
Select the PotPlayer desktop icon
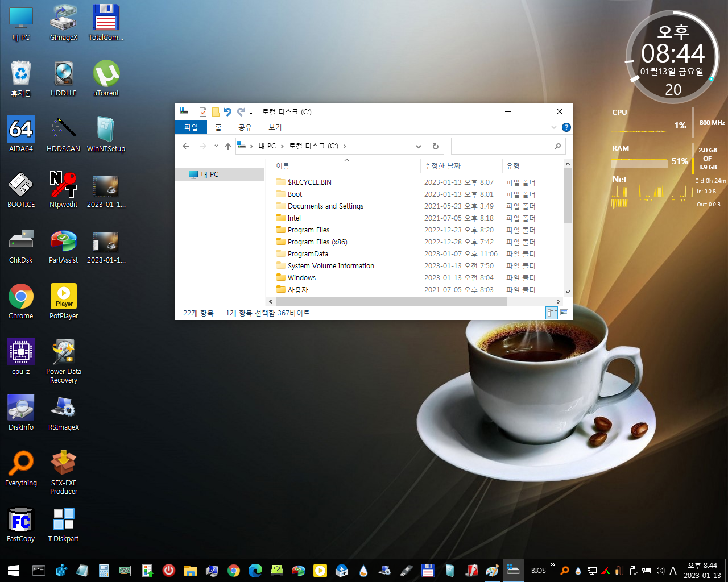64,301
